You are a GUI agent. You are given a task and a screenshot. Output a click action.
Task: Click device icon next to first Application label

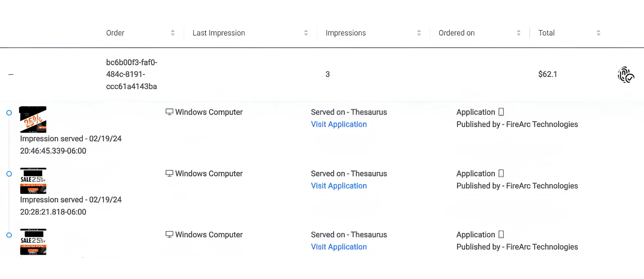(x=501, y=112)
